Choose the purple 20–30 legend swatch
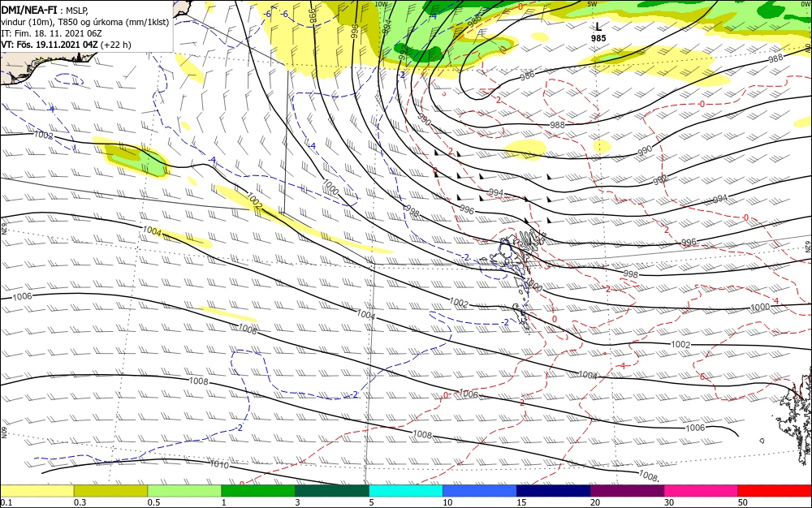This screenshot has height=508, width=812. (627, 491)
